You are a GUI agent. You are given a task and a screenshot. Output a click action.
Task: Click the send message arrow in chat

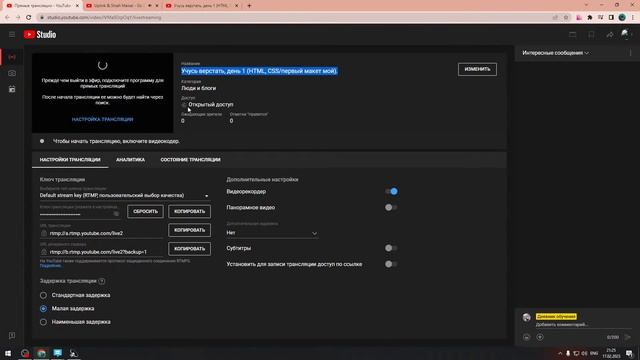coord(628,337)
